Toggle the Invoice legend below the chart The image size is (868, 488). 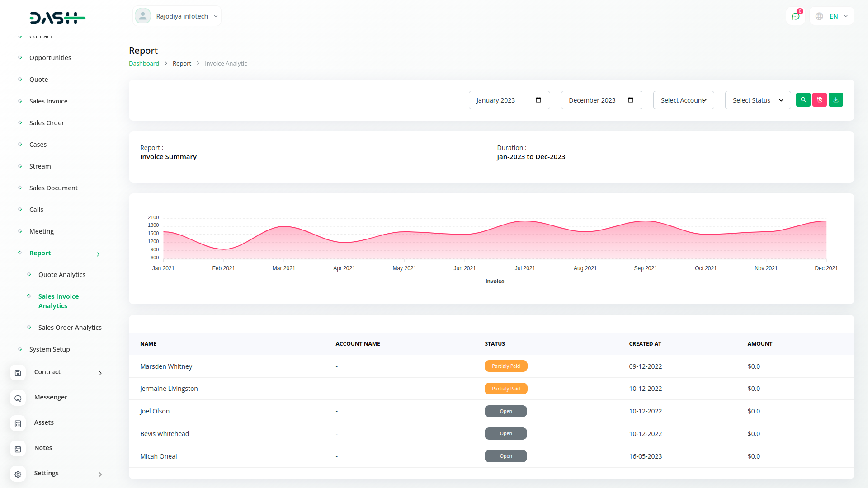point(495,281)
